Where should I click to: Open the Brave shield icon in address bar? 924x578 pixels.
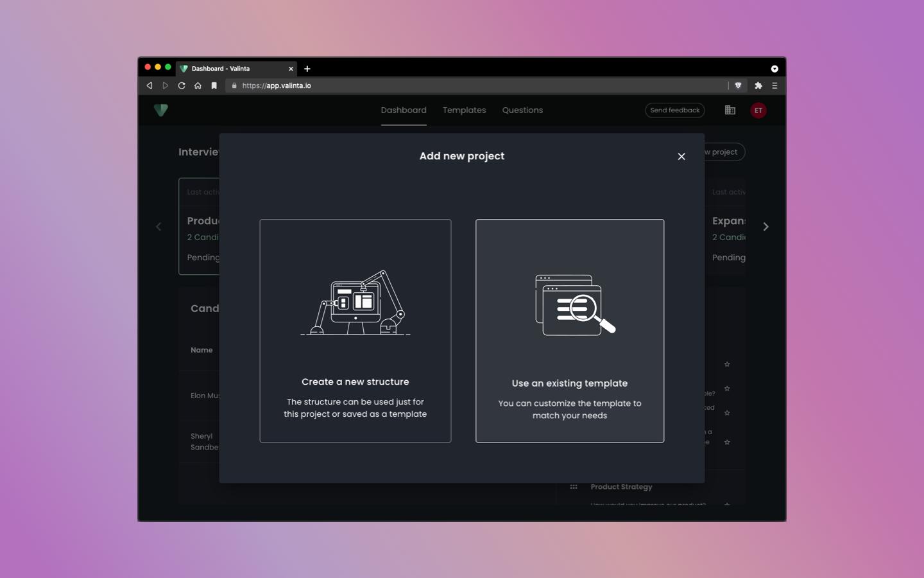(x=738, y=85)
